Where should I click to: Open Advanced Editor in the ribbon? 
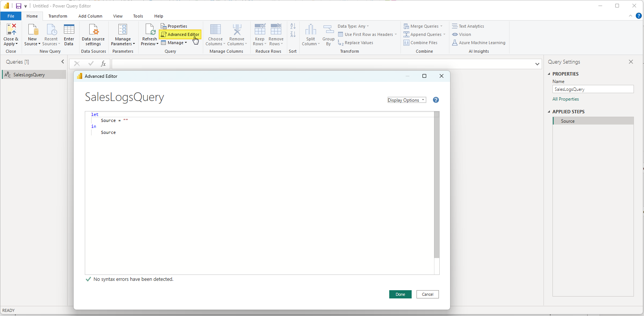(x=180, y=34)
